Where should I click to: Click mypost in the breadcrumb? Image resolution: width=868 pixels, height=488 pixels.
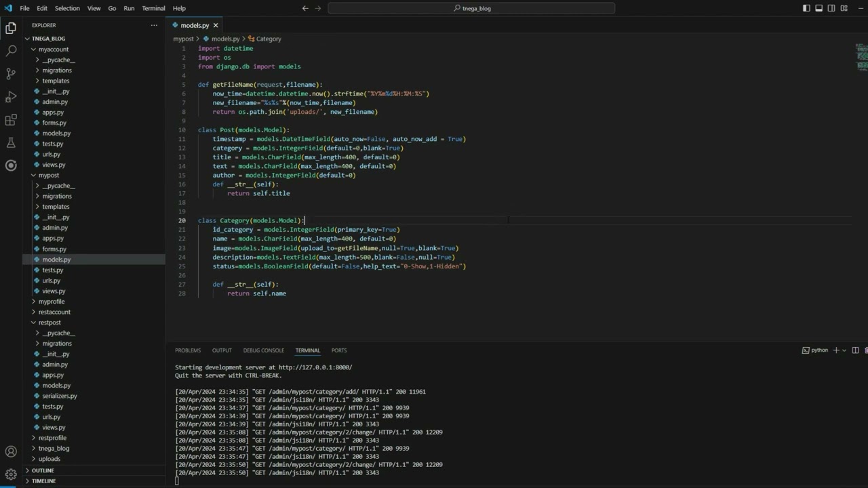point(183,39)
